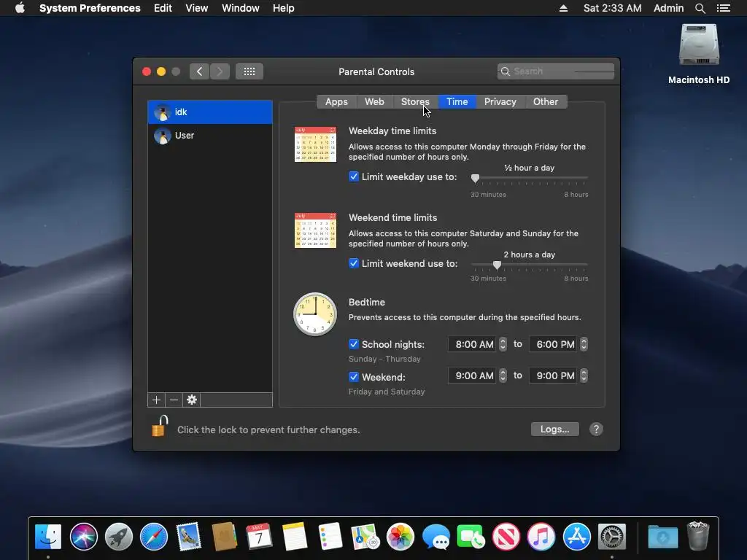Image resolution: width=747 pixels, height=560 pixels.
Task: Click the weekday time limit slider
Action: 530,178
